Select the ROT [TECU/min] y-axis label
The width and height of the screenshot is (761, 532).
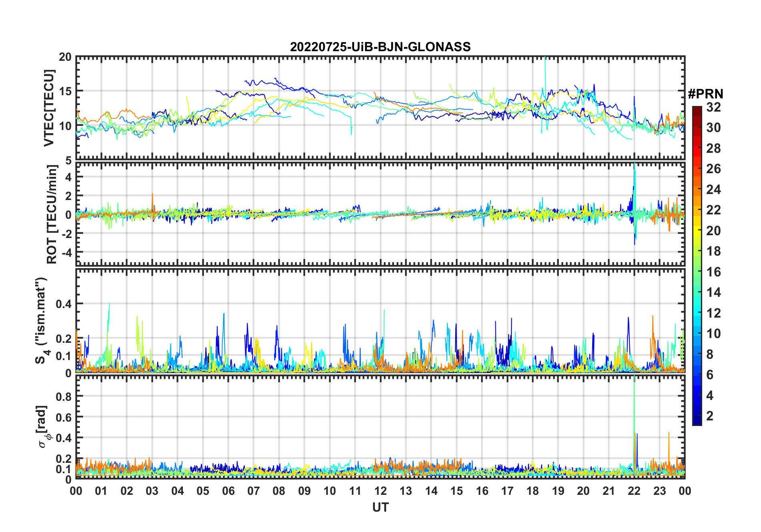click(52, 214)
